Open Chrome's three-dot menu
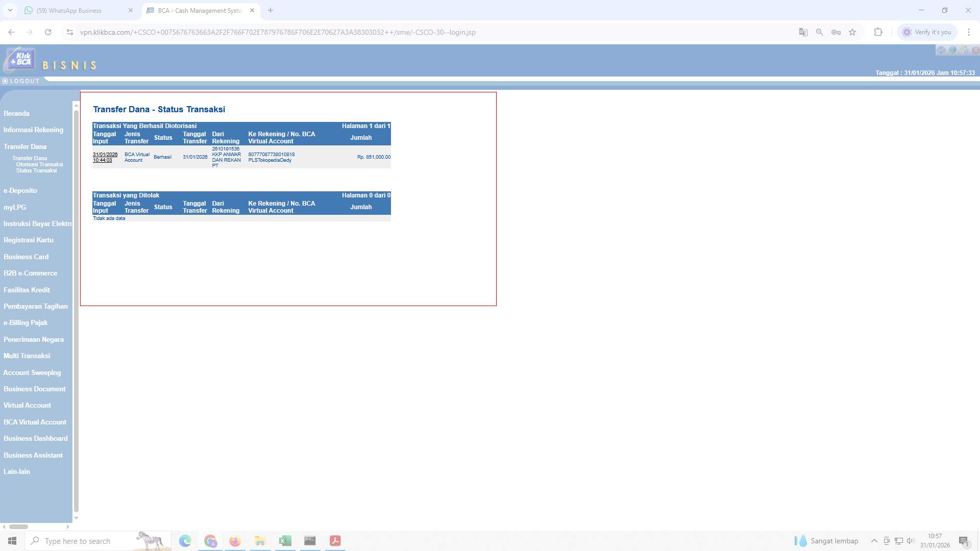Image resolution: width=980 pixels, height=551 pixels. tap(969, 32)
